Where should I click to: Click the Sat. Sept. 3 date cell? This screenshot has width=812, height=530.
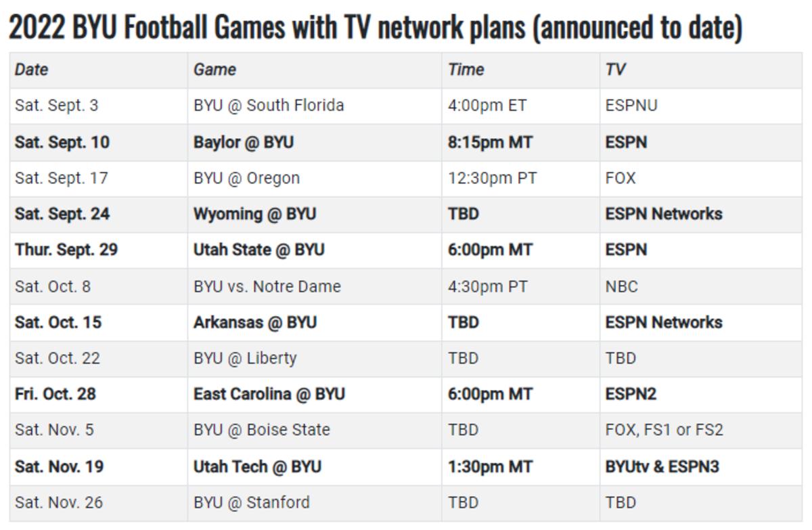[57, 106]
